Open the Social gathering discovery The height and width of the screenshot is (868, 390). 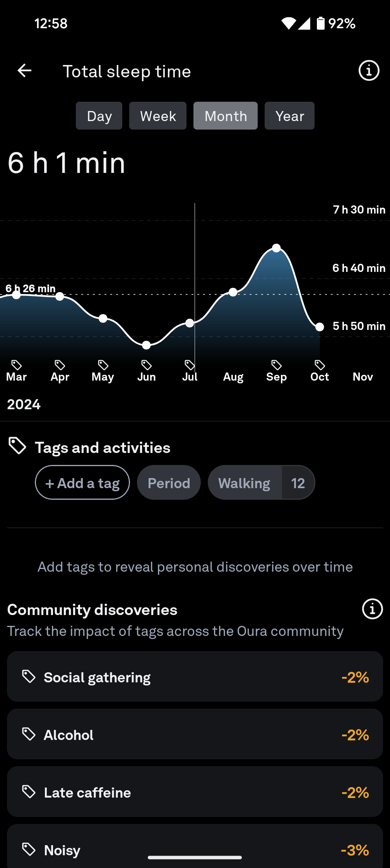[195, 677]
